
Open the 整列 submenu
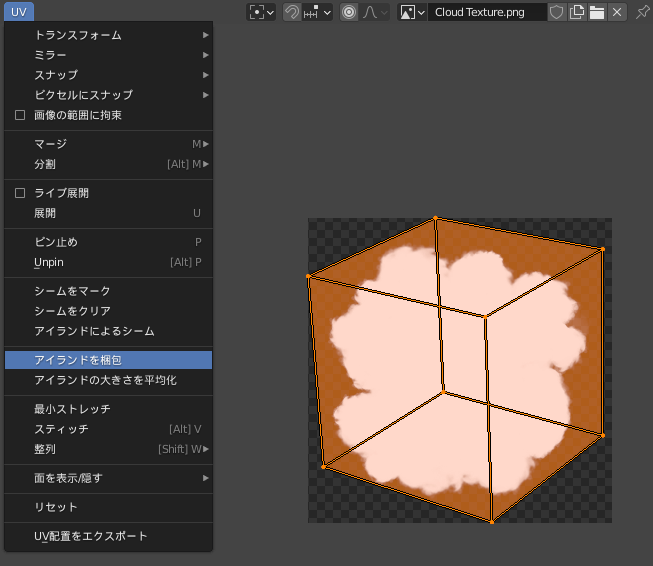pyautogui.click(x=108, y=449)
